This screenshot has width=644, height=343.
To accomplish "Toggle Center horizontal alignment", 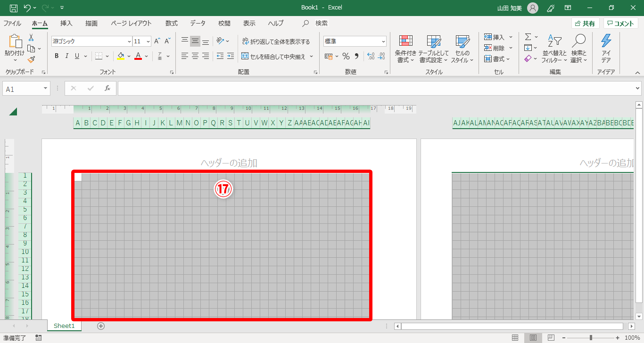I will point(195,56).
